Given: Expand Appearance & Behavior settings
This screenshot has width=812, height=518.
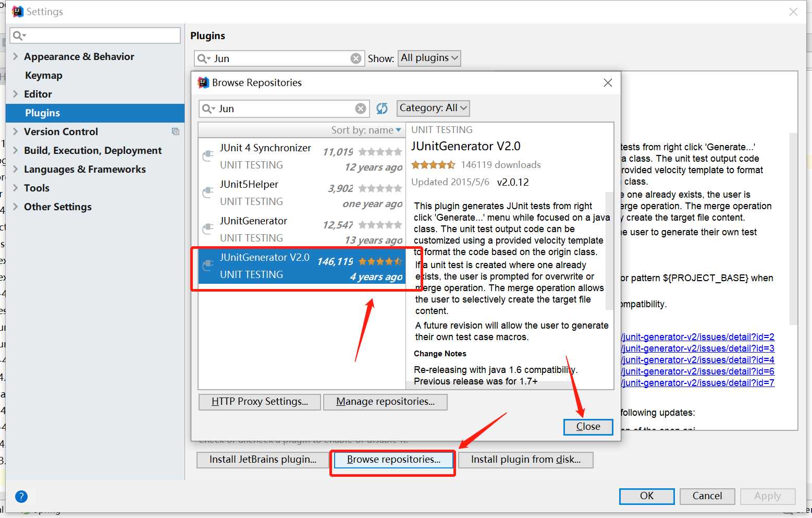Looking at the screenshot, I should click(16, 56).
